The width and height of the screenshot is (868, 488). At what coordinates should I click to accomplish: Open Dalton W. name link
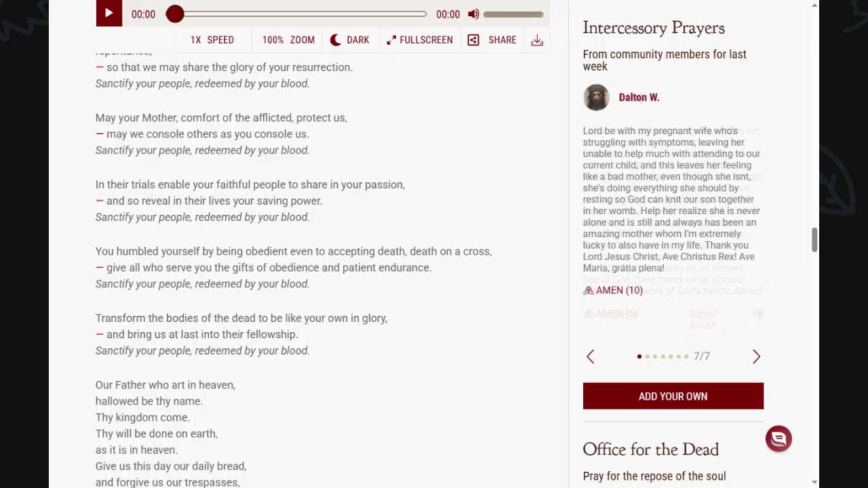coord(639,98)
